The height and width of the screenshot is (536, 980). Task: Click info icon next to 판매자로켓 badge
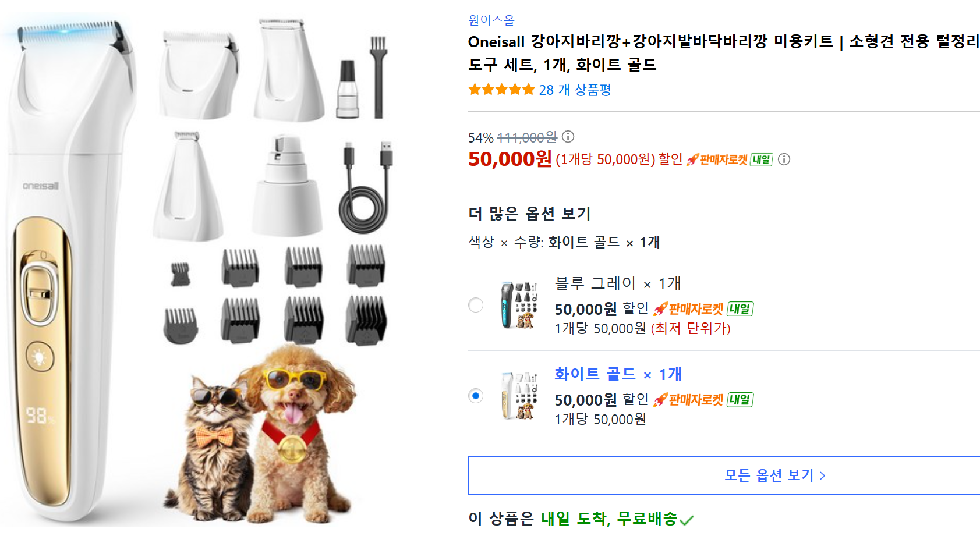[x=784, y=159]
